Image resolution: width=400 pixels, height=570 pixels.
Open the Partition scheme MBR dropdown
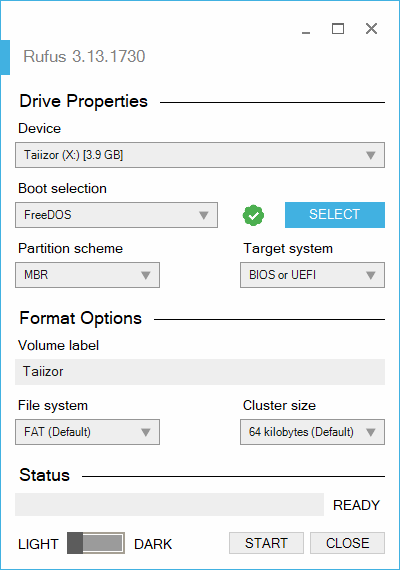click(x=87, y=275)
